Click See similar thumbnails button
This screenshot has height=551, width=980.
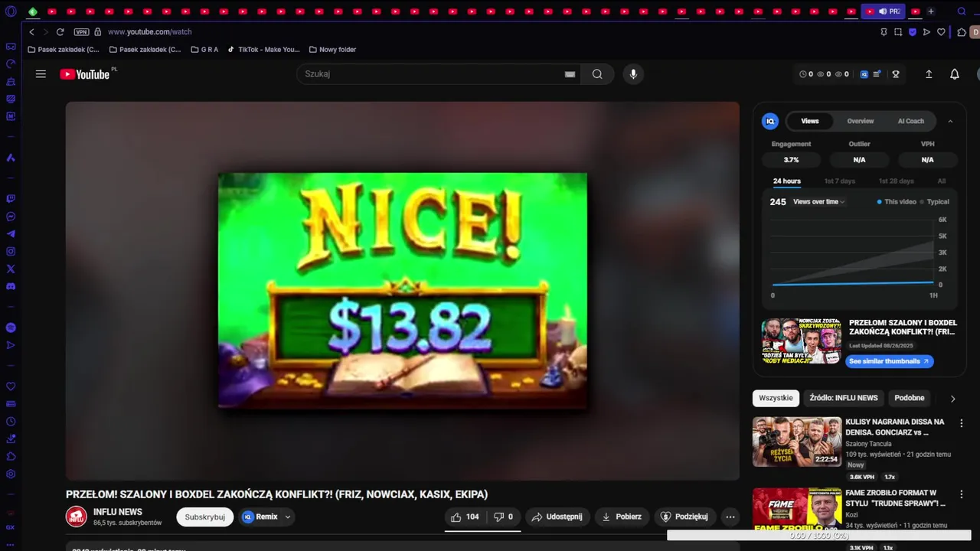click(x=889, y=361)
